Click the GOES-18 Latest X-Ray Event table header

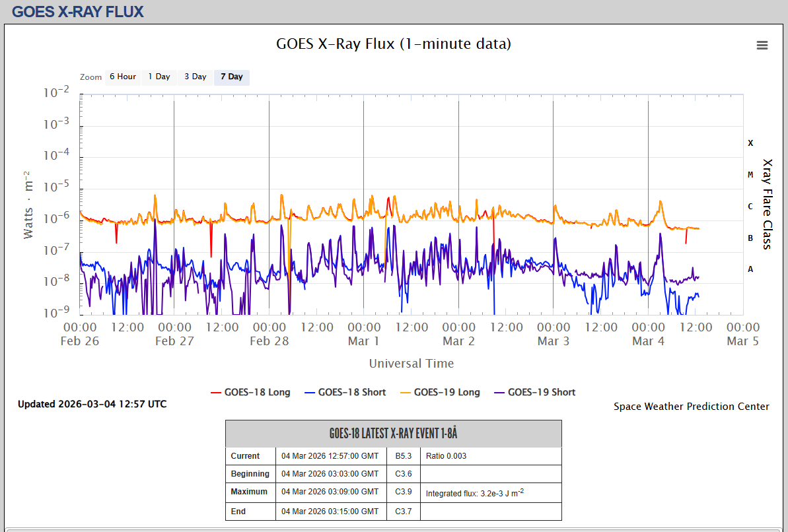click(x=393, y=434)
